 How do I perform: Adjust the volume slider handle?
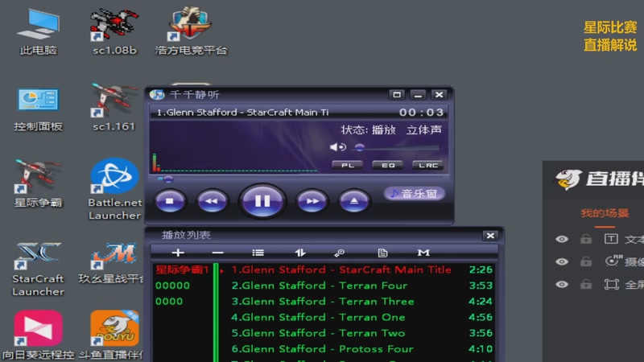(359, 147)
